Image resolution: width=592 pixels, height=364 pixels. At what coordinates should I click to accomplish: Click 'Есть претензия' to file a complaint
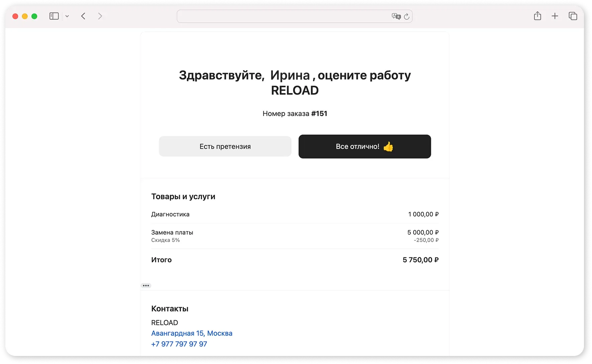225,146
